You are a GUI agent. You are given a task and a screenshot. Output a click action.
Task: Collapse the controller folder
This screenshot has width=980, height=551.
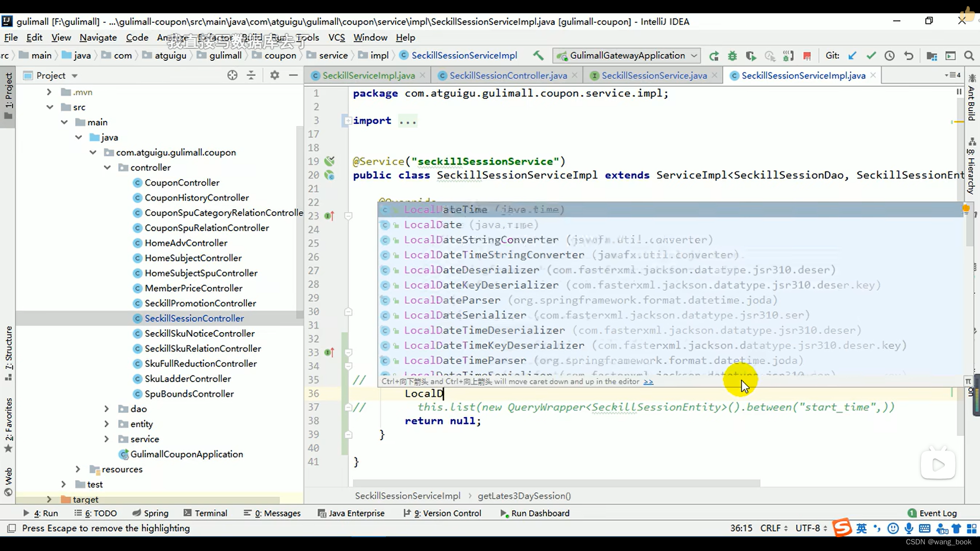[107, 168]
